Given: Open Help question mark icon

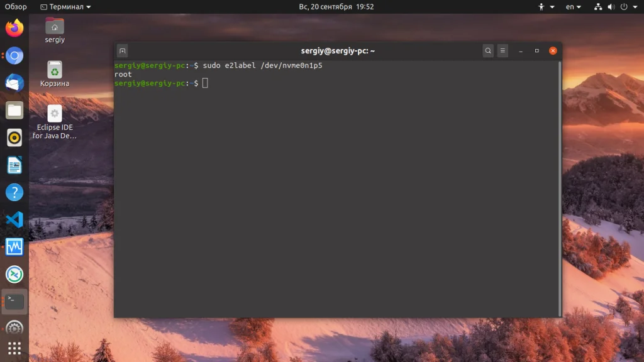Looking at the screenshot, I should (14, 192).
